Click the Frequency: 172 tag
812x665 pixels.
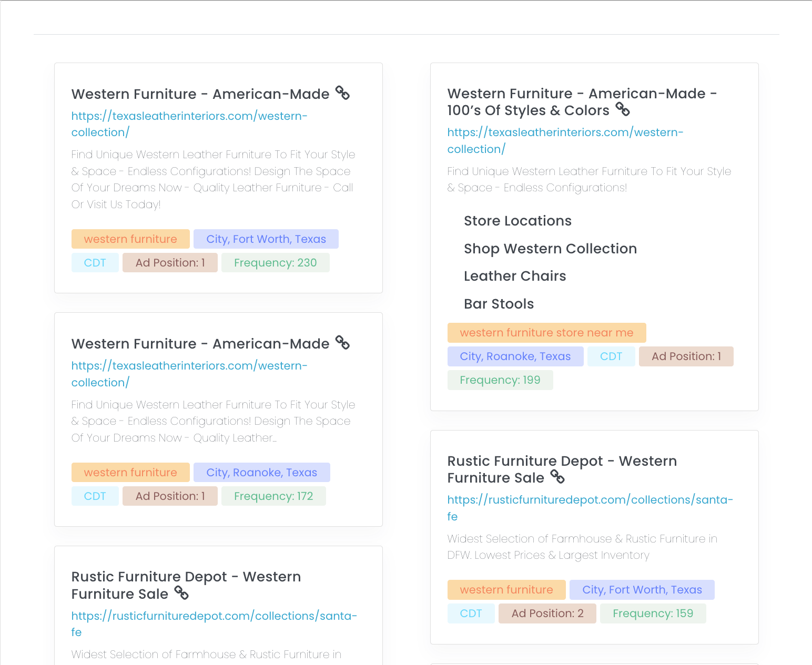click(x=273, y=496)
